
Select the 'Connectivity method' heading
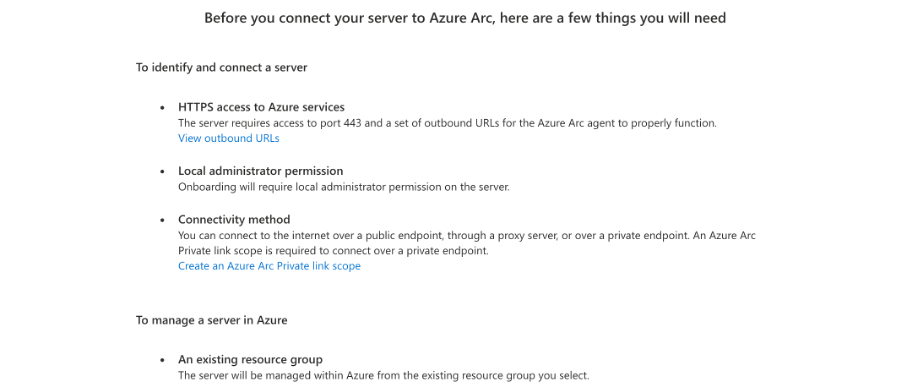coord(234,219)
